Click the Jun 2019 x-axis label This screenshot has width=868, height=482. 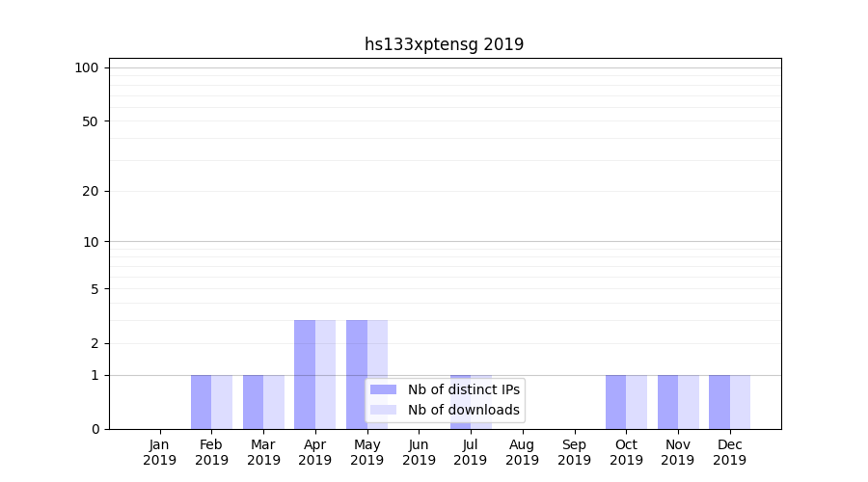pos(419,452)
